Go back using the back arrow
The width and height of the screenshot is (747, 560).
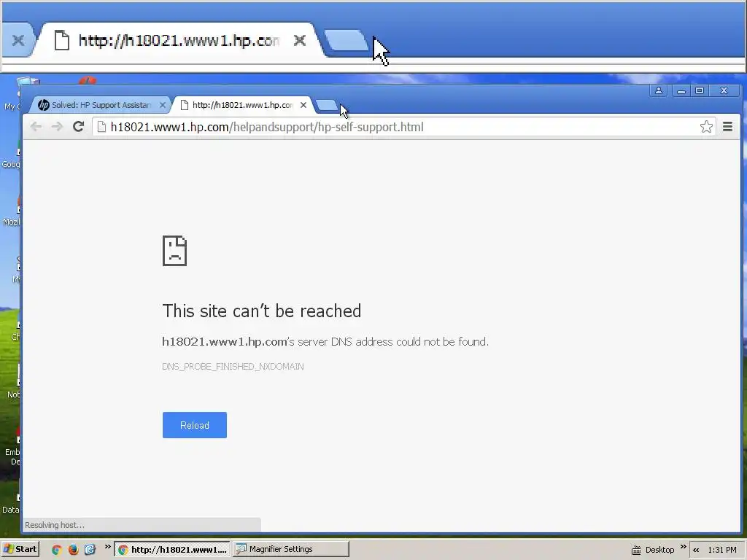click(x=36, y=127)
